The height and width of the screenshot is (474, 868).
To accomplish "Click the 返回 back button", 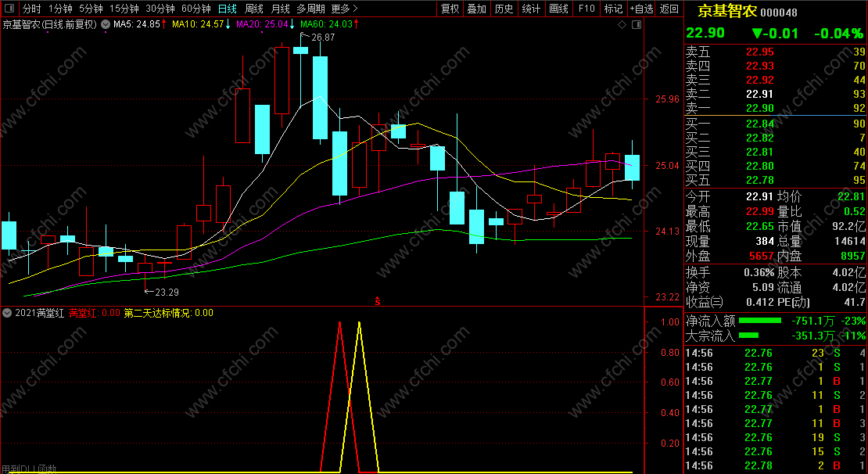I will [x=669, y=9].
